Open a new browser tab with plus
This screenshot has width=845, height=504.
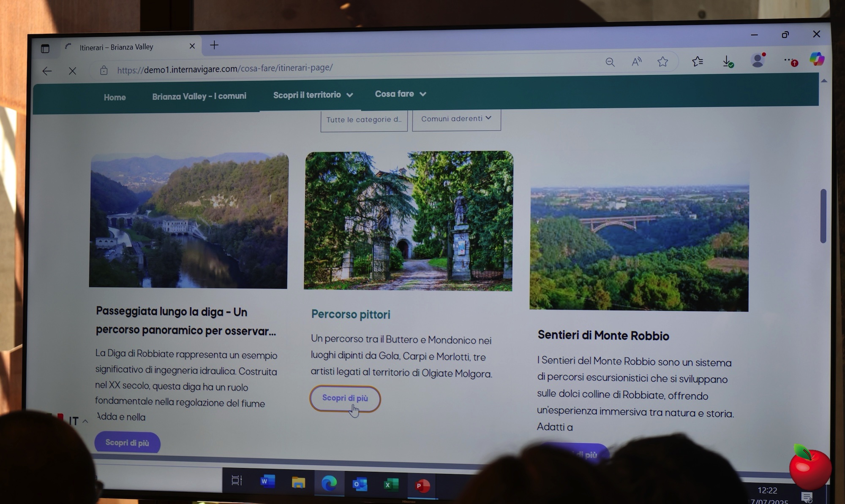pos(214,45)
